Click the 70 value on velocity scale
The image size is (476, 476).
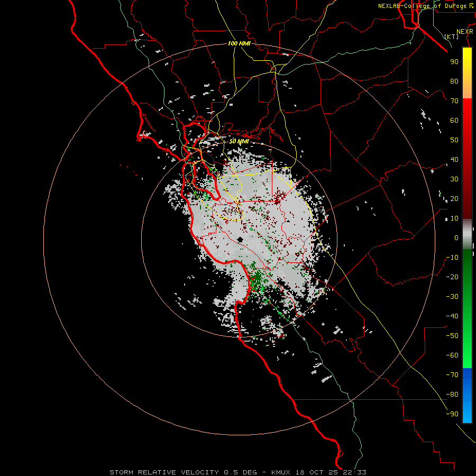tap(454, 101)
